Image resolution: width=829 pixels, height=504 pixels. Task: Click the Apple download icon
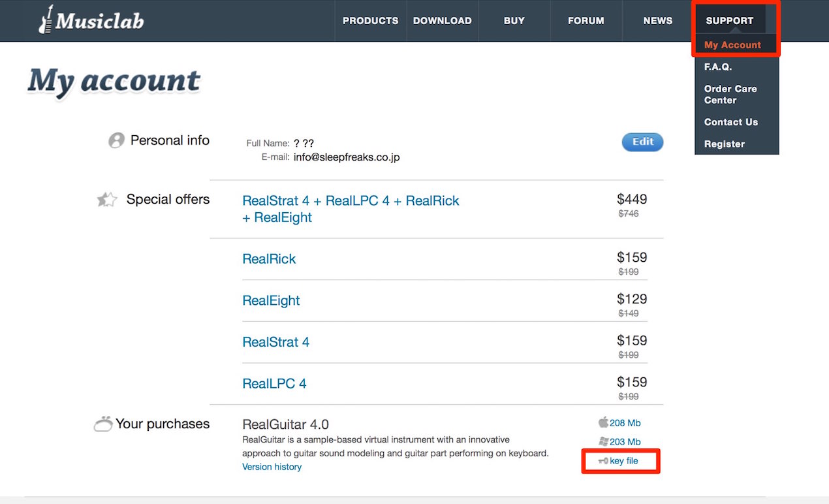(603, 422)
